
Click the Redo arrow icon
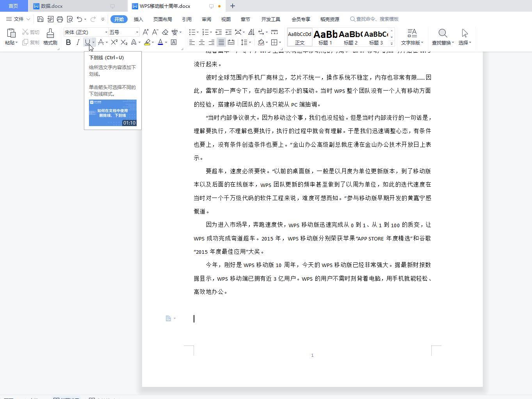tap(93, 19)
